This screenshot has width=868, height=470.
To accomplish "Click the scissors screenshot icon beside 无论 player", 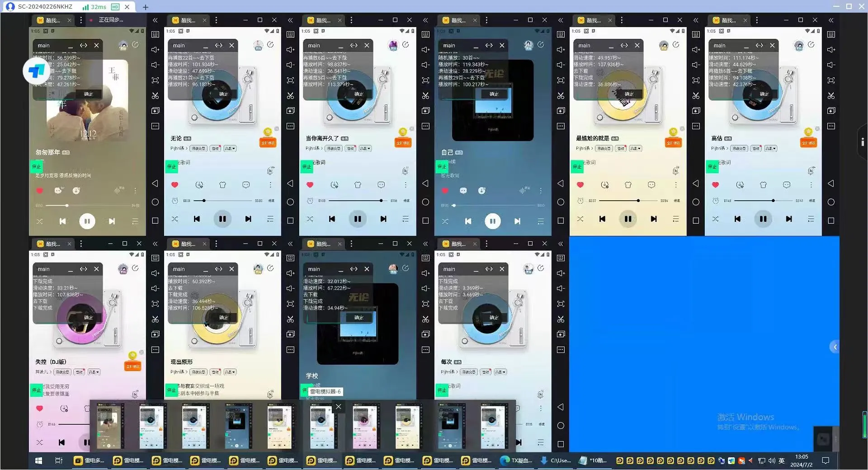I will pos(290,96).
